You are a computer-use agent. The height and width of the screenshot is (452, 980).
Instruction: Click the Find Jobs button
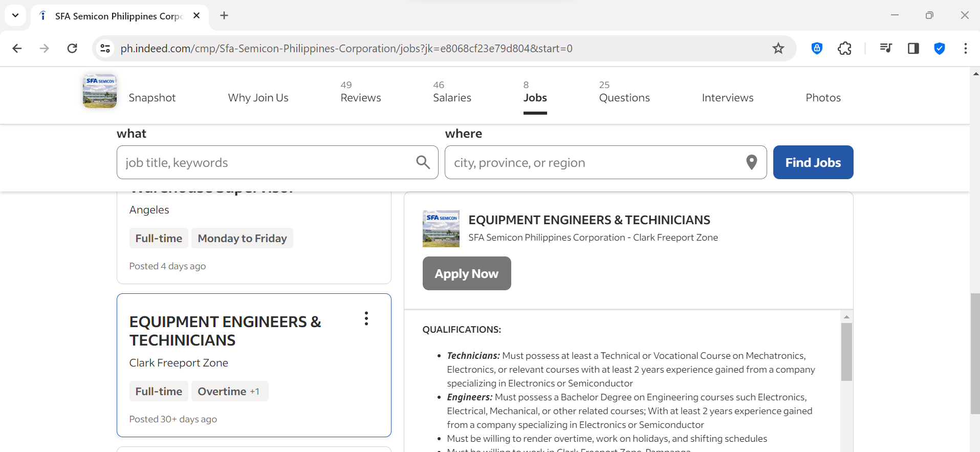[x=813, y=162]
